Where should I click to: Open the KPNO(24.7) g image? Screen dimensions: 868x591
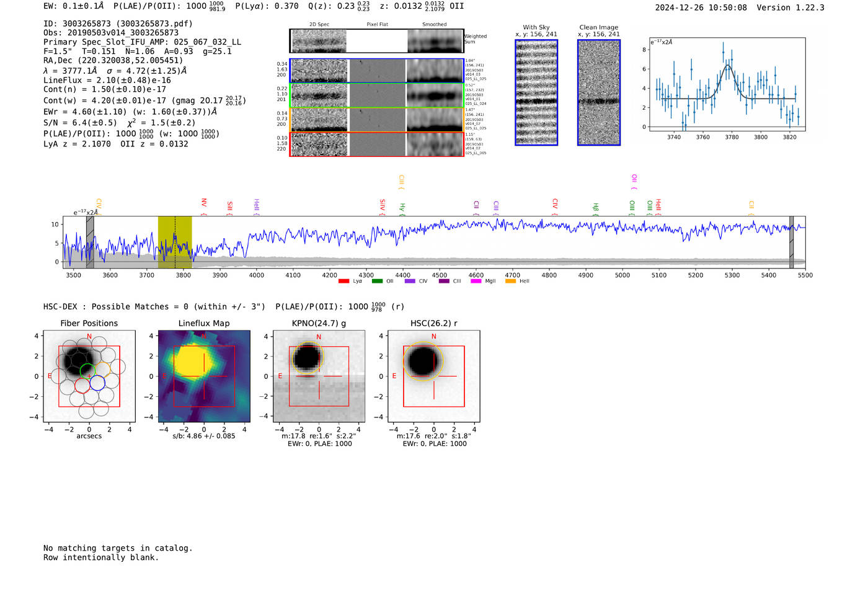click(x=319, y=376)
